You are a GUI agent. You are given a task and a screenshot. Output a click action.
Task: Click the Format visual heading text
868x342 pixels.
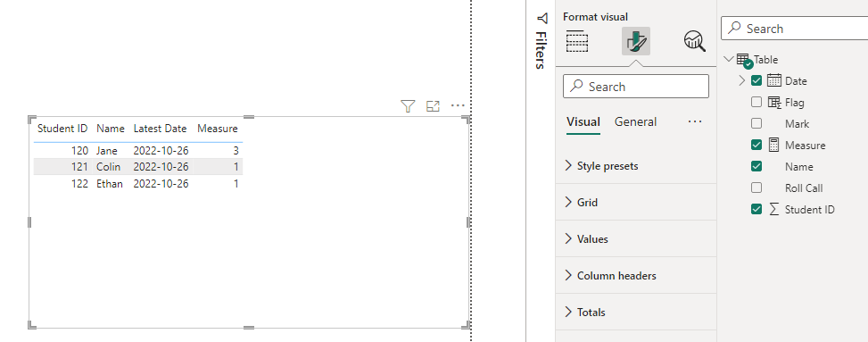(595, 17)
